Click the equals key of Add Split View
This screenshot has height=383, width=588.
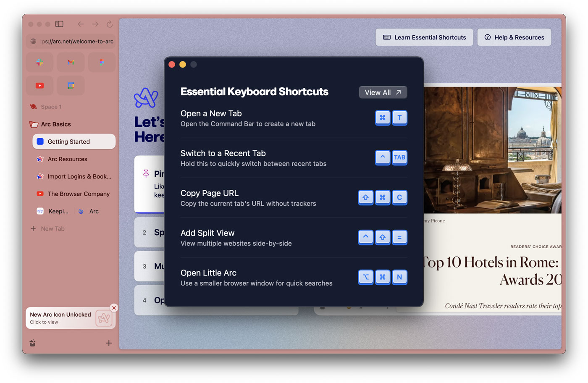pos(399,237)
